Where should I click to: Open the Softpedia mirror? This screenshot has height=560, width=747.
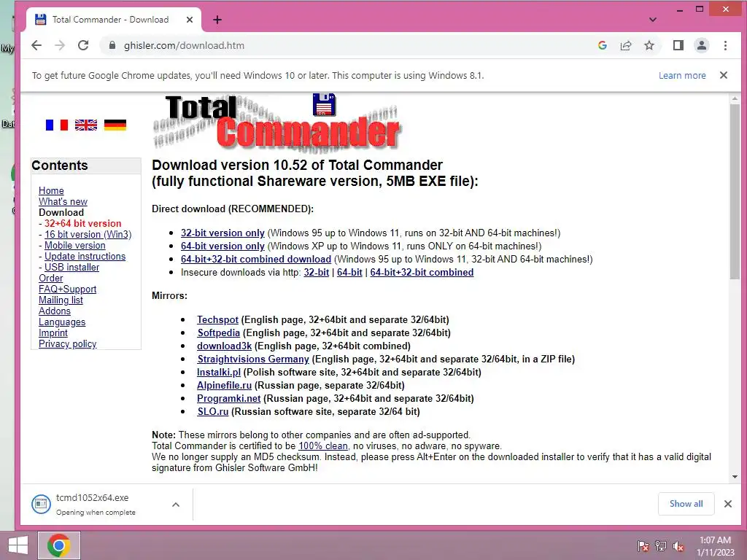tap(219, 332)
